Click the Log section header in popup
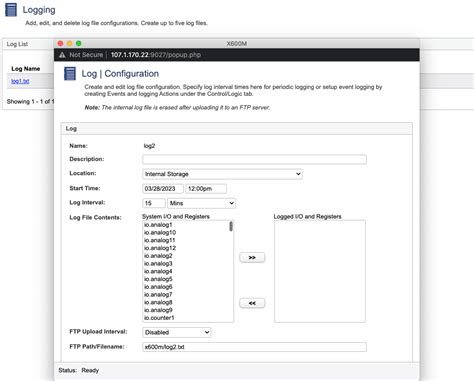 pos(237,129)
